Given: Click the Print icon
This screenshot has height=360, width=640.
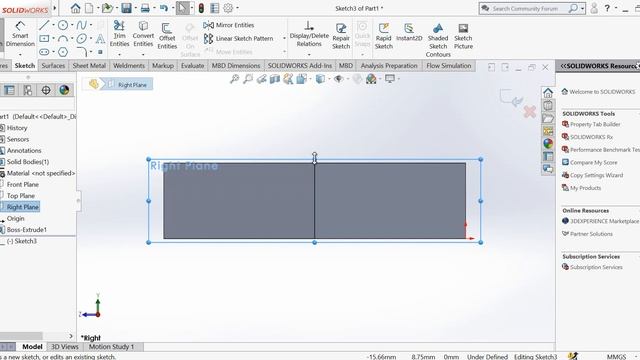Looking at the screenshot, I should [x=145, y=8].
